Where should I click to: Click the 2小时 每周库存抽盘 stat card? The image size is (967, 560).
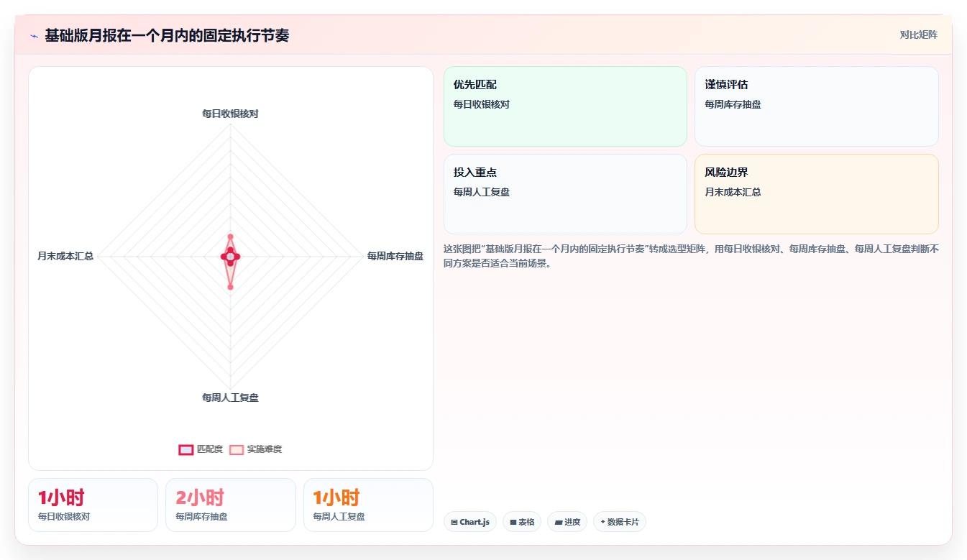[x=231, y=505]
